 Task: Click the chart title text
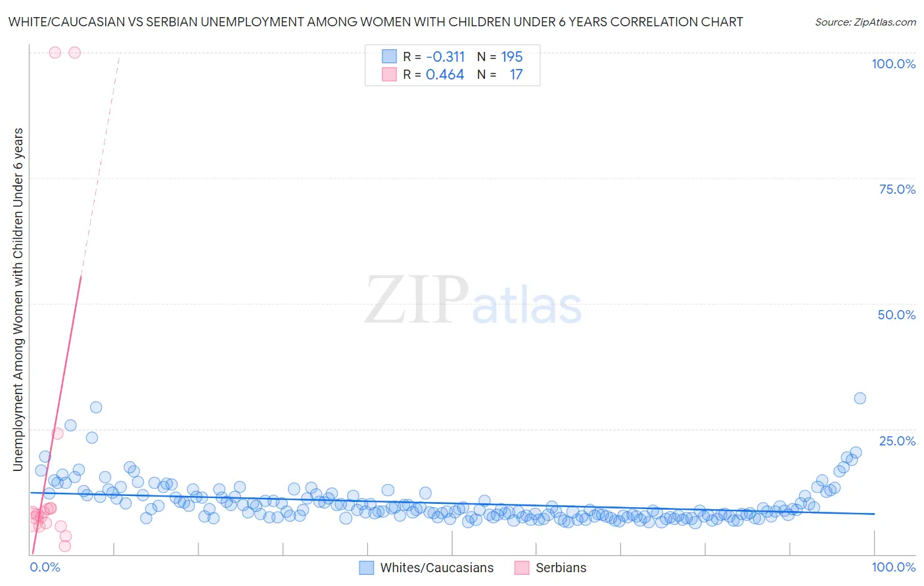[x=375, y=22]
